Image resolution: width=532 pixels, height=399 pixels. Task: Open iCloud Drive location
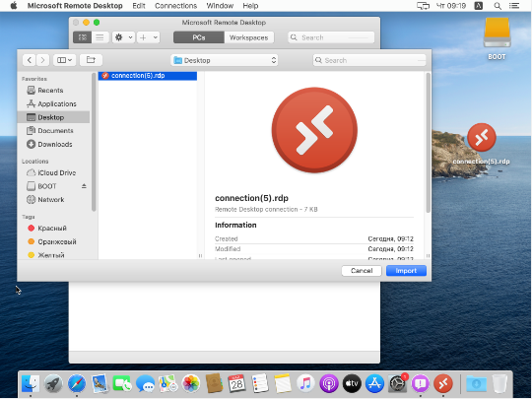tap(56, 172)
